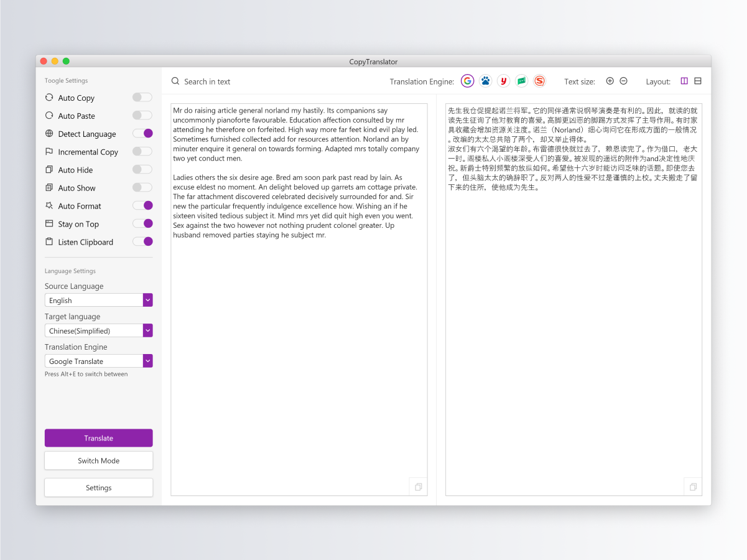Open the Source Language dropdown
This screenshot has height=560, width=747.
coord(147,300)
